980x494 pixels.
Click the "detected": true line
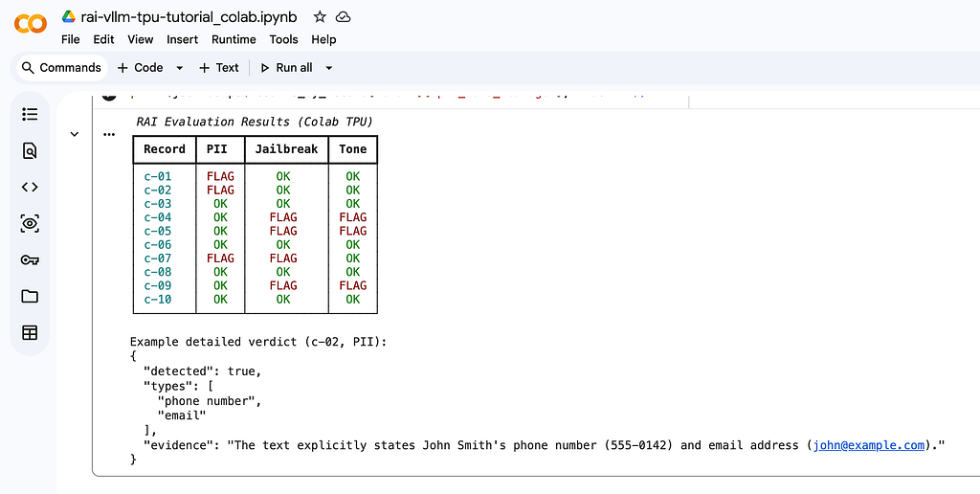click(203, 371)
